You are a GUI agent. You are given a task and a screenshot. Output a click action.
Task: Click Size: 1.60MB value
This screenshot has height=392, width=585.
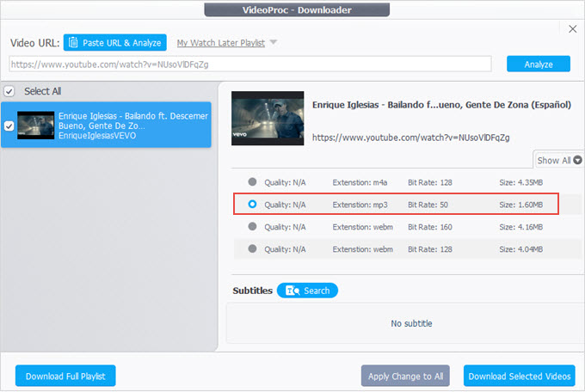point(520,205)
